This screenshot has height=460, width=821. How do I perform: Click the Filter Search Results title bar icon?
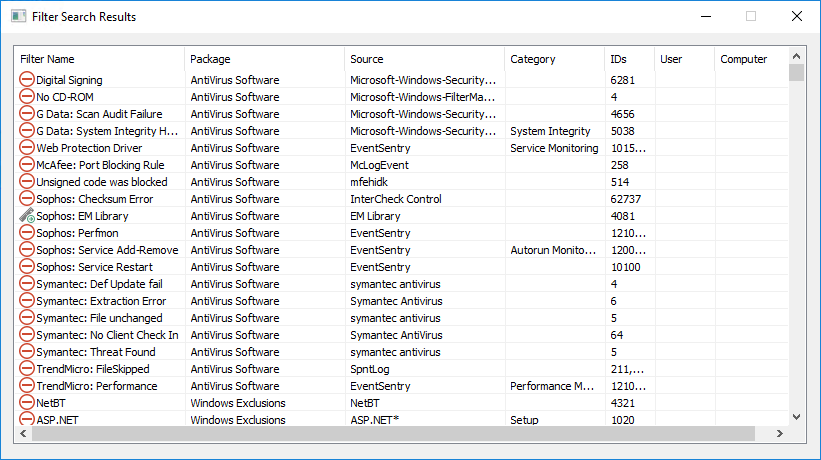pyautogui.click(x=18, y=16)
